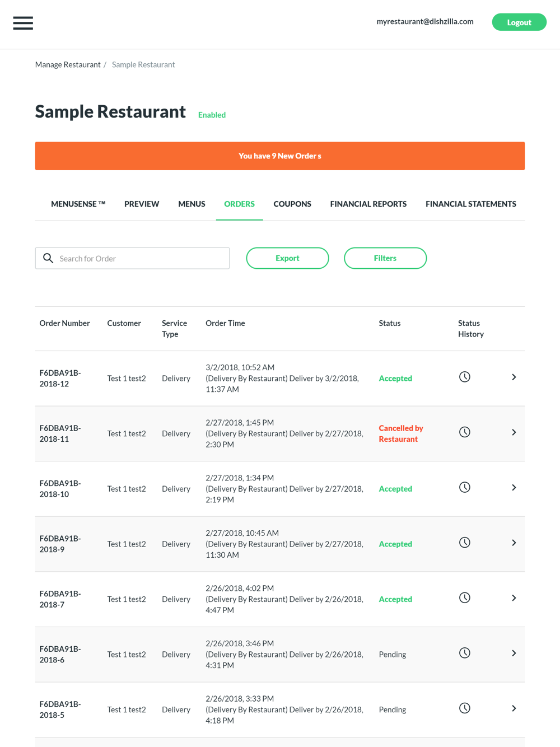Open details chevron for order 2018-6
The height and width of the screenshot is (747, 560).
(x=514, y=653)
